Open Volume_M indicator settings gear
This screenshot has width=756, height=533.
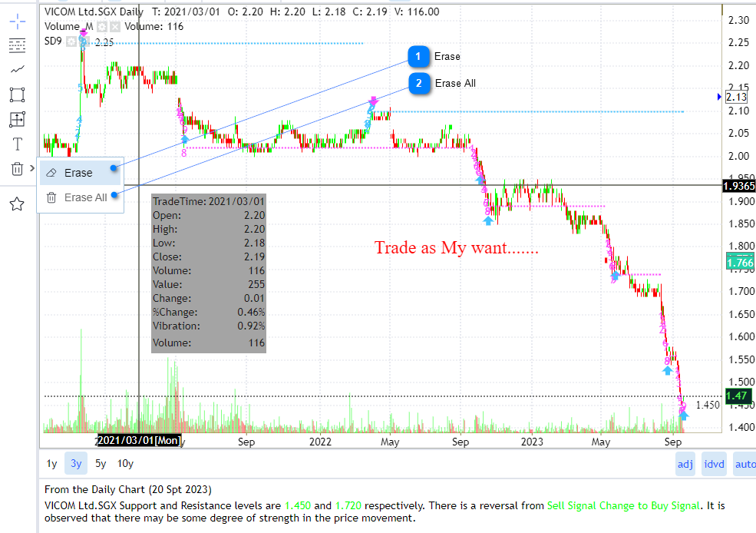[x=102, y=27]
